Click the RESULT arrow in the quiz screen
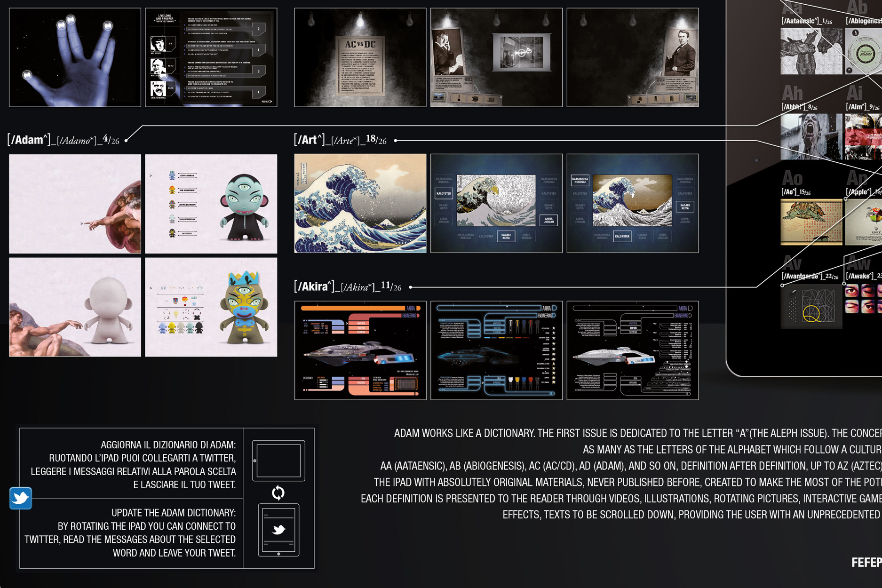 coord(267,101)
